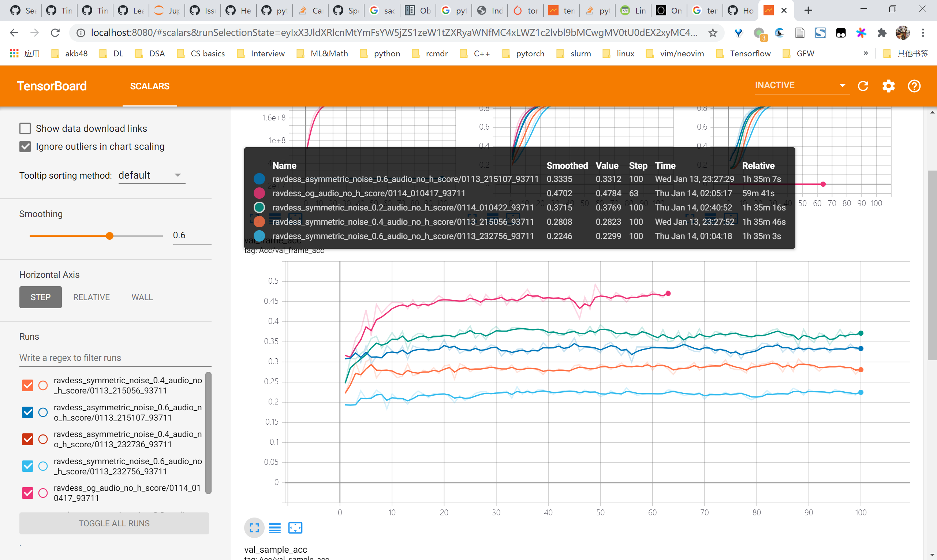Click the val_sample_acc chart title

(x=276, y=549)
